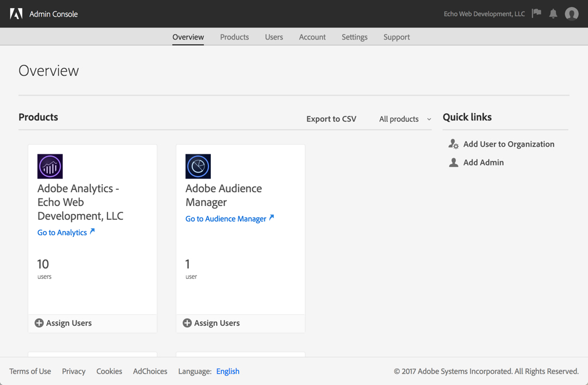Open the flag notifications icon

click(537, 14)
